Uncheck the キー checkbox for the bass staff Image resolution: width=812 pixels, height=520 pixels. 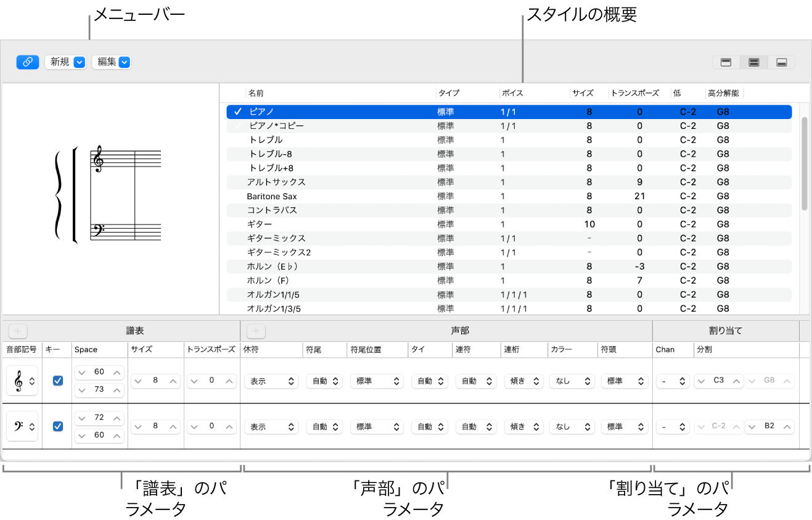point(57,426)
